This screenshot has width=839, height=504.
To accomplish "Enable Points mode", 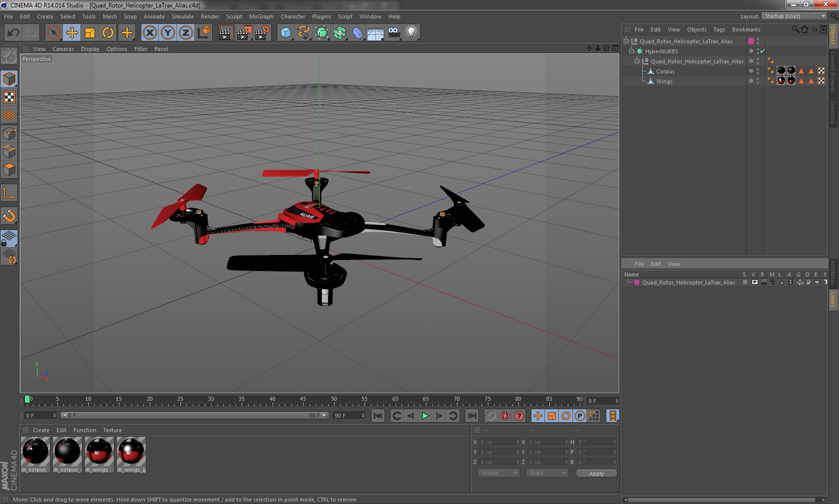I will (9, 134).
